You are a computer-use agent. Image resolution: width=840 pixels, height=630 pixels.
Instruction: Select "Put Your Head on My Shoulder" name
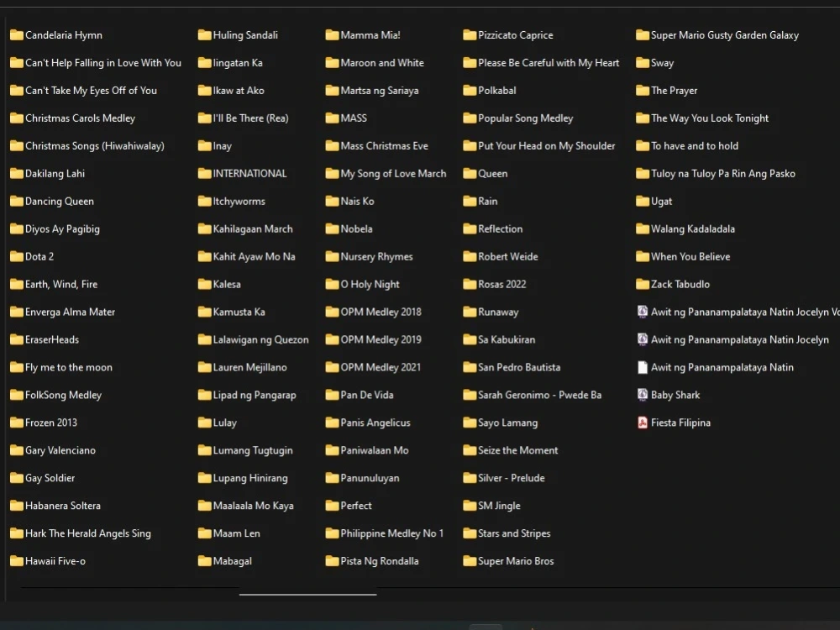click(547, 145)
